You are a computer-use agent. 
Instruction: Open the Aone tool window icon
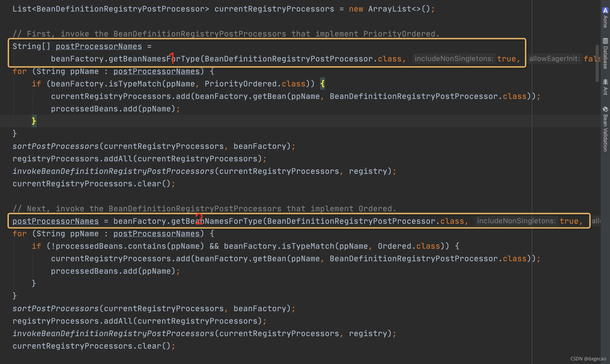pyautogui.click(x=605, y=10)
